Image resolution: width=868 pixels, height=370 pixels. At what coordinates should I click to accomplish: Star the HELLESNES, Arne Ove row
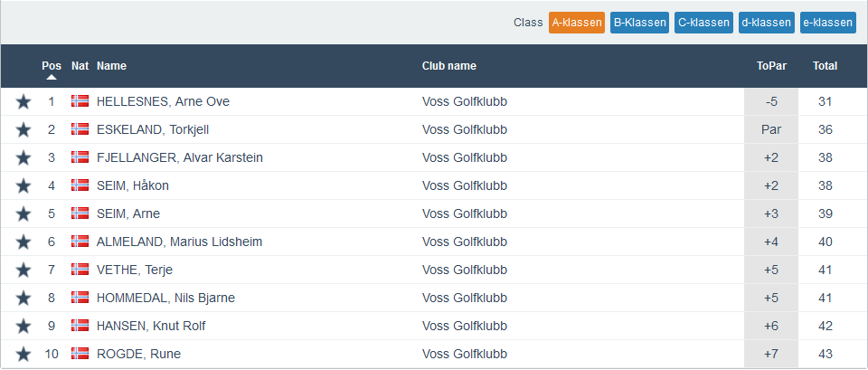[24, 102]
